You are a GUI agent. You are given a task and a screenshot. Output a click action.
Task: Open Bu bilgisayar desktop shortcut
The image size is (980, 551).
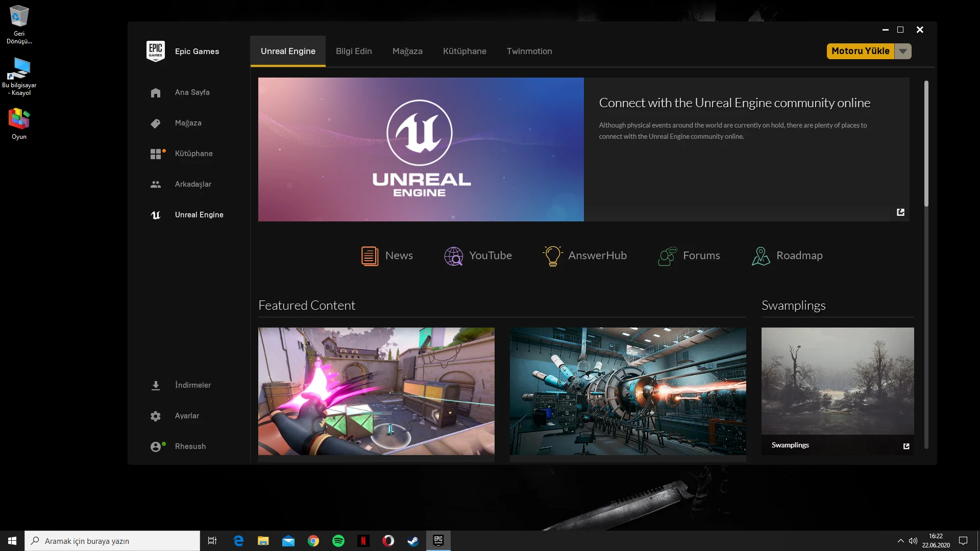pos(19,76)
